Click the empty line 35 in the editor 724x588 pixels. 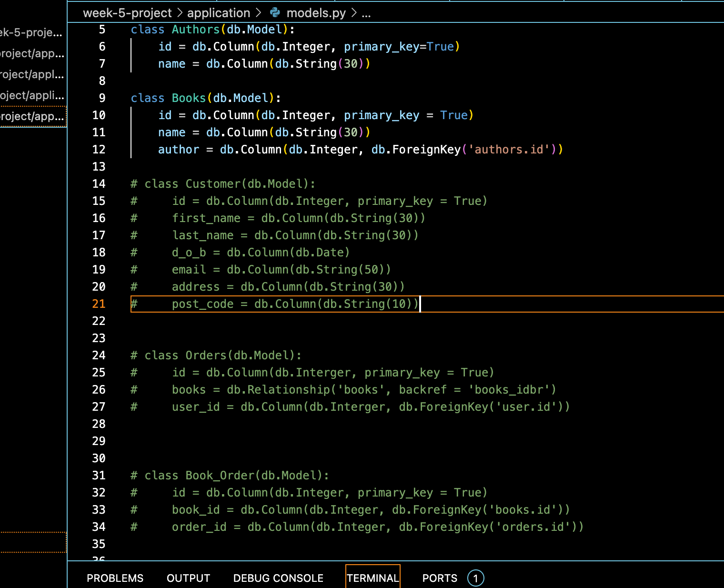click(x=427, y=544)
